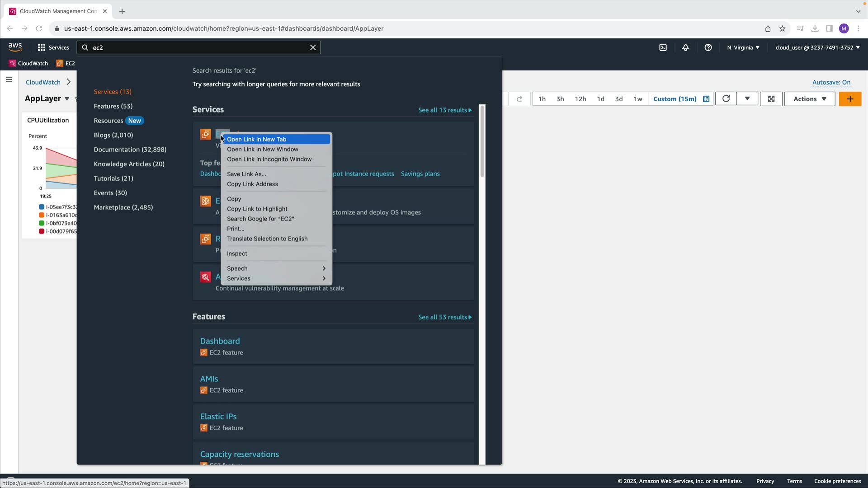
Task: Select the 3h time range option
Action: [x=560, y=99]
